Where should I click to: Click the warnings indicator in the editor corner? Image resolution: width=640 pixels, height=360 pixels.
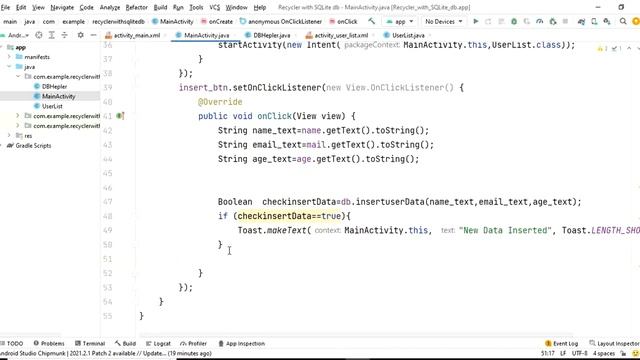click(x=603, y=49)
